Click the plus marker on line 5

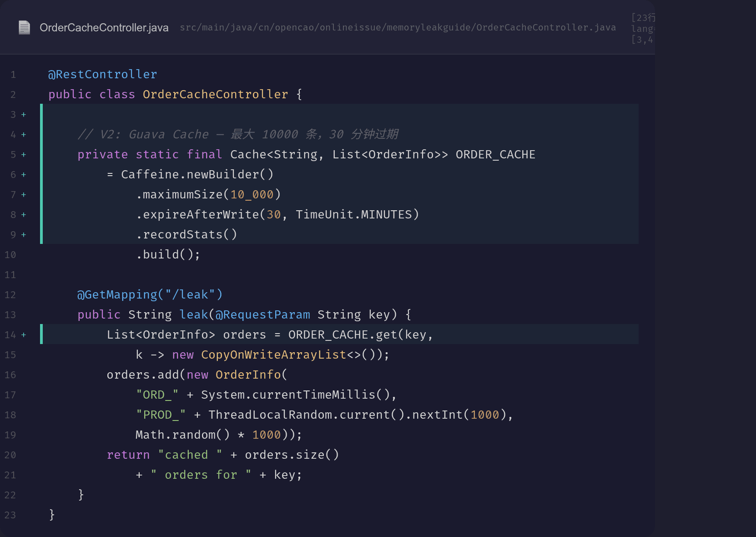(24, 155)
